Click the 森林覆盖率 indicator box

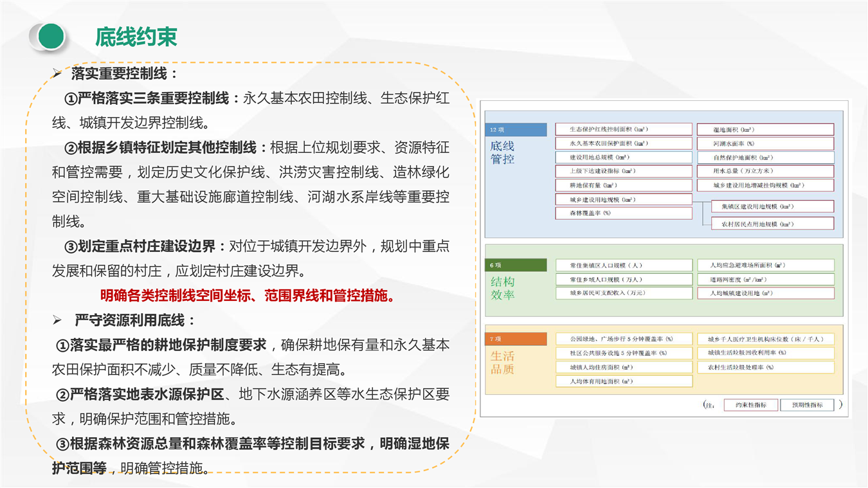click(x=623, y=213)
